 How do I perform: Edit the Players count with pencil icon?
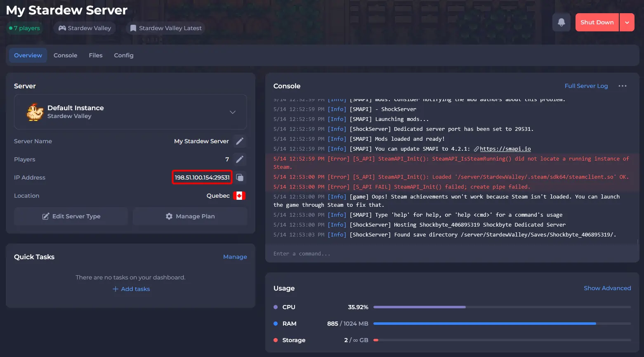pyautogui.click(x=240, y=159)
